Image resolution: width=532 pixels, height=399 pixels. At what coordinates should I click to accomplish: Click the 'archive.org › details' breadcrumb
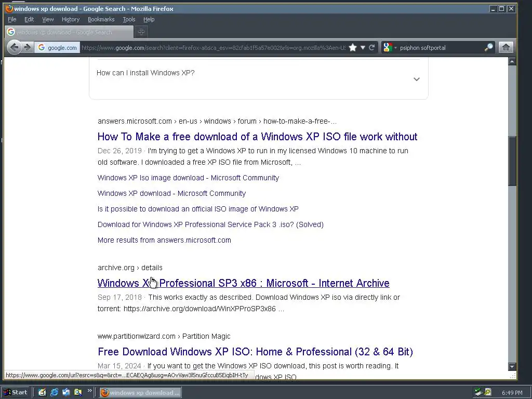click(x=130, y=268)
